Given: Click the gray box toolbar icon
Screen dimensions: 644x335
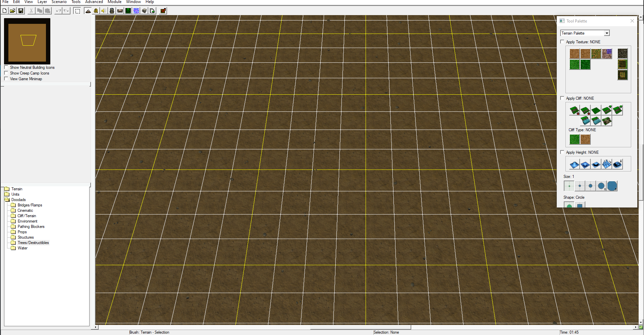Looking at the screenshot, I should pos(144,11).
